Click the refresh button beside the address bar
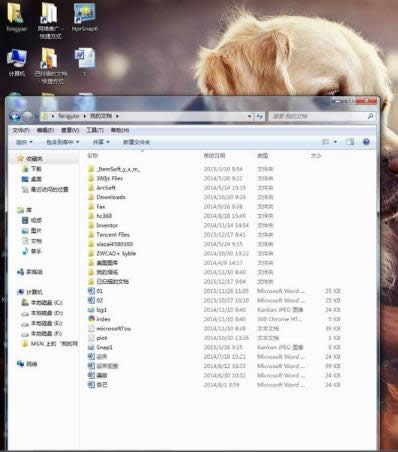The height and width of the screenshot is (452, 398). pos(260,116)
